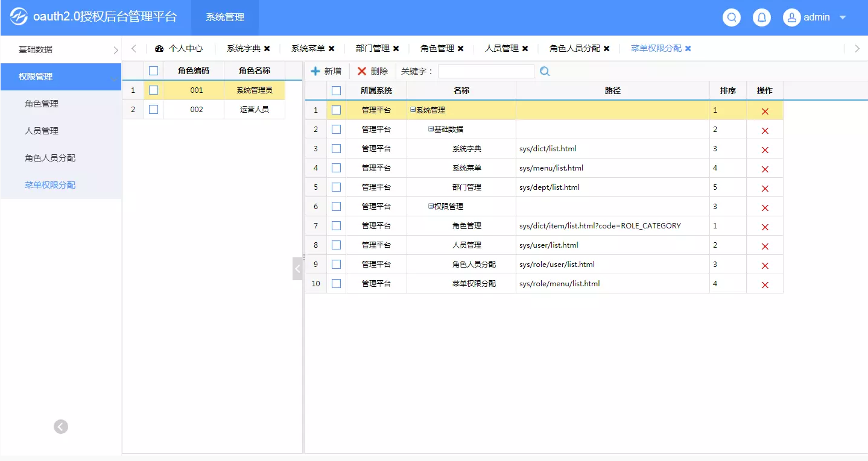Click the 关键字 keyword input field

(x=486, y=72)
